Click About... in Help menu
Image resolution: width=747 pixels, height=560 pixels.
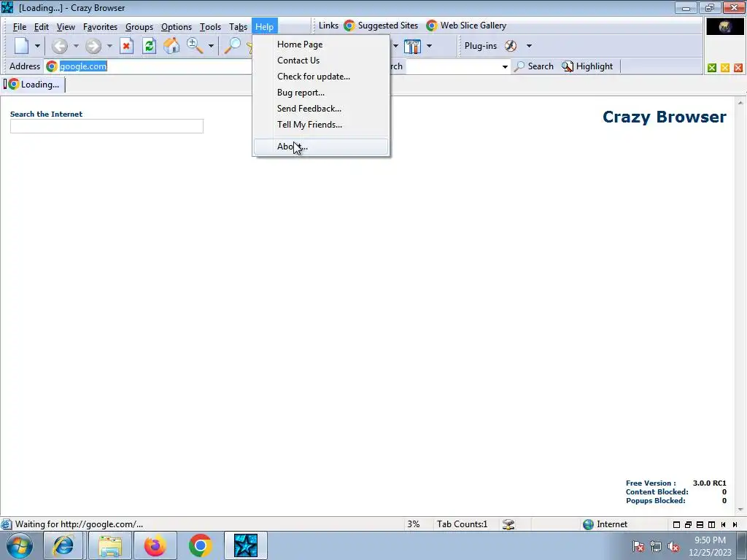321,146
